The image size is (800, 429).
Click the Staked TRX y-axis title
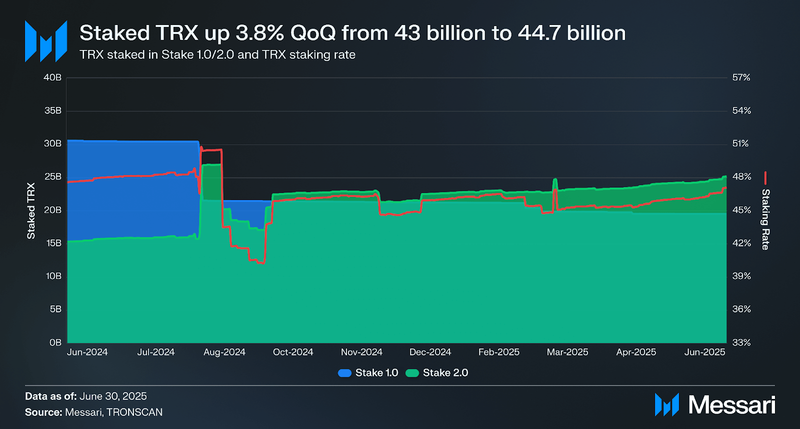click(x=31, y=211)
